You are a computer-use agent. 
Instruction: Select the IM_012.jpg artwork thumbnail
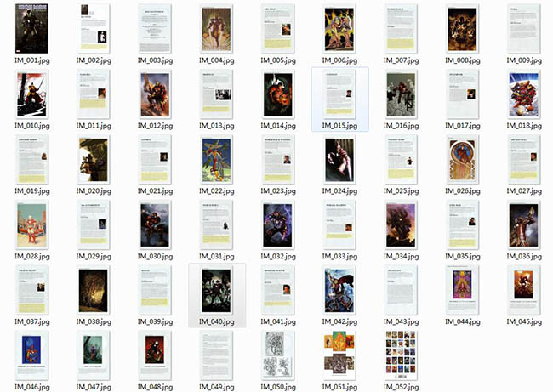coord(155,94)
